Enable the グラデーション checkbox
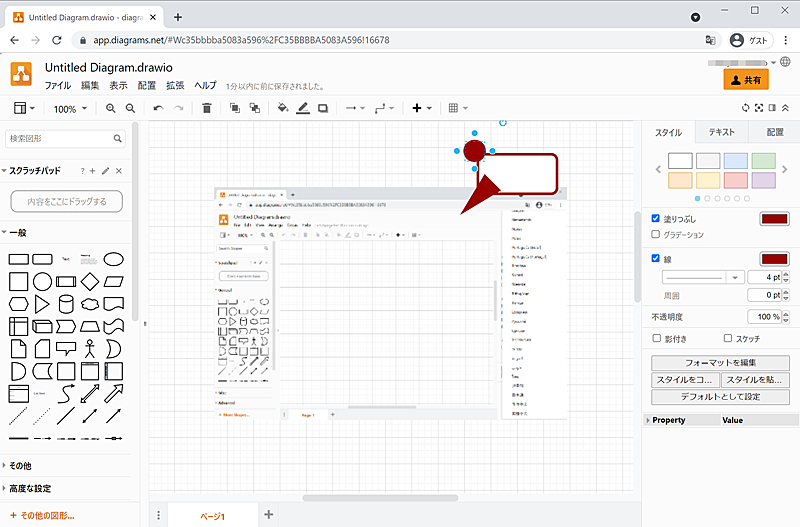The width and height of the screenshot is (800, 527). click(x=656, y=235)
